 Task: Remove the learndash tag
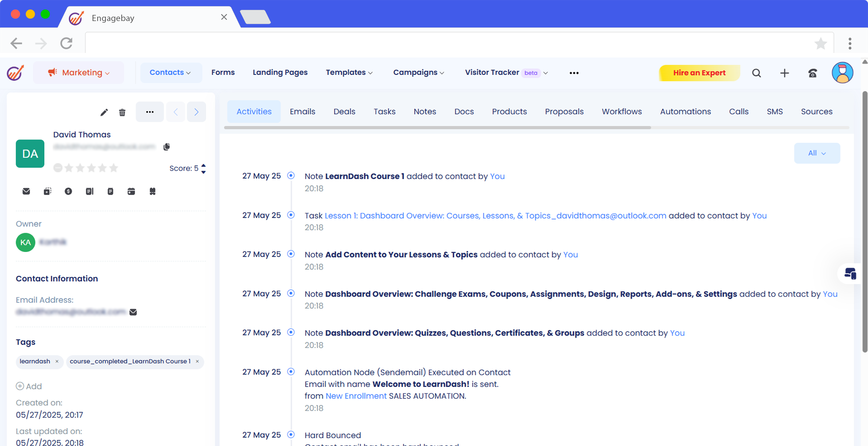(x=57, y=362)
